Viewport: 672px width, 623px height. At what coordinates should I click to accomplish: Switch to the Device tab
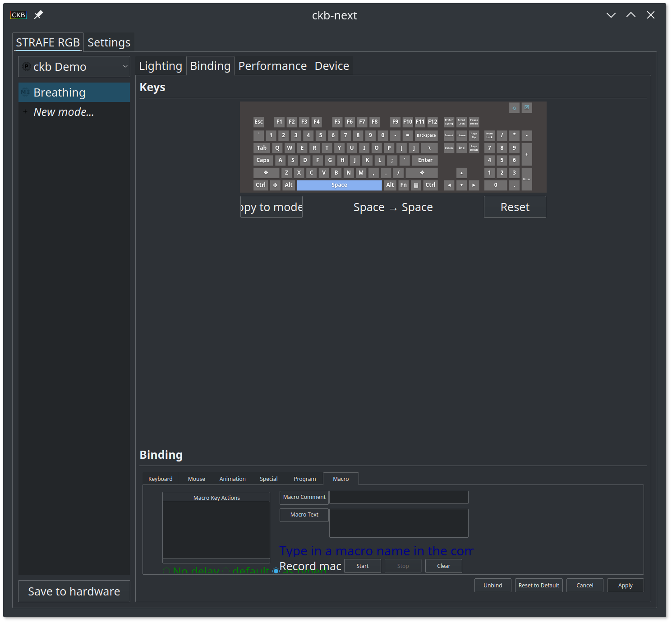click(332, 66)
